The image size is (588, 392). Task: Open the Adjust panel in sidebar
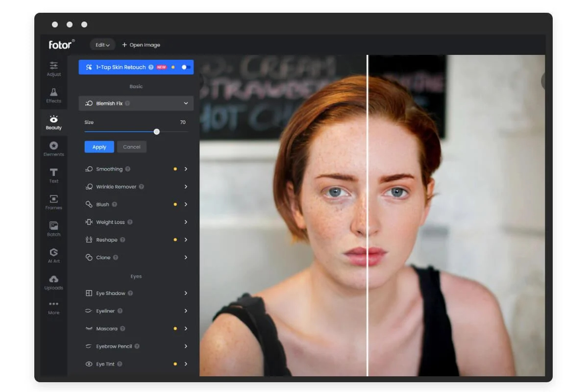pyautogui.click(x=54, y=69)
